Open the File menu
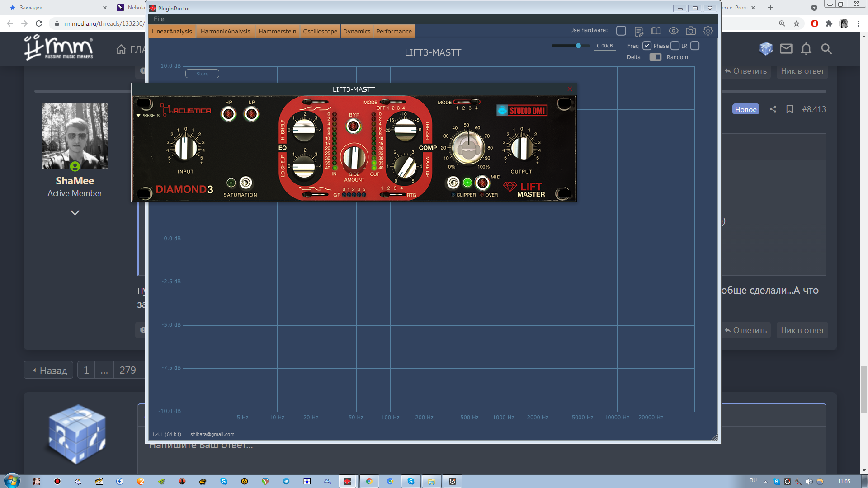The width and height of the screenshot is (868, 488). click(x=159, y=19)
